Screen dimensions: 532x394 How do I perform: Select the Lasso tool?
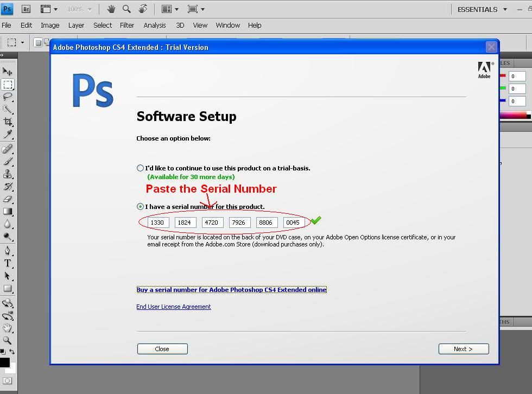tap(8, 97)
